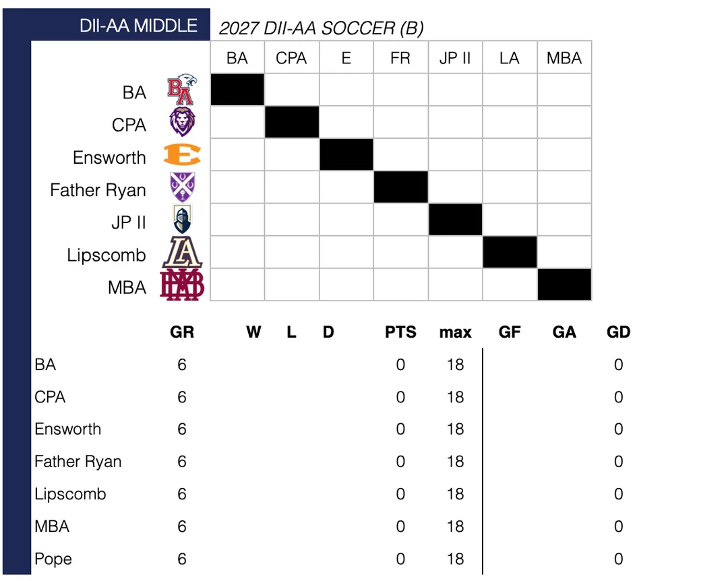This screenshot has height=581, width=728.
Task: Click the GD standings column header
Action: 618,332
